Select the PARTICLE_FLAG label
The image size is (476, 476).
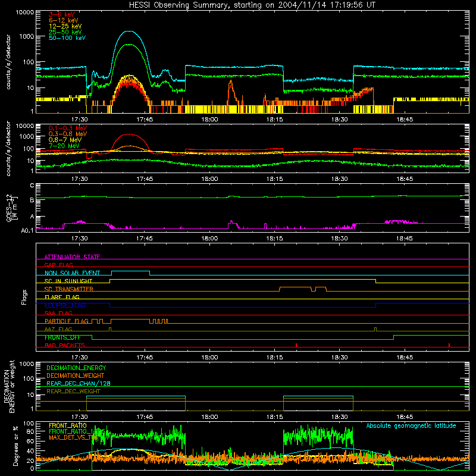[x=67, y=321]
